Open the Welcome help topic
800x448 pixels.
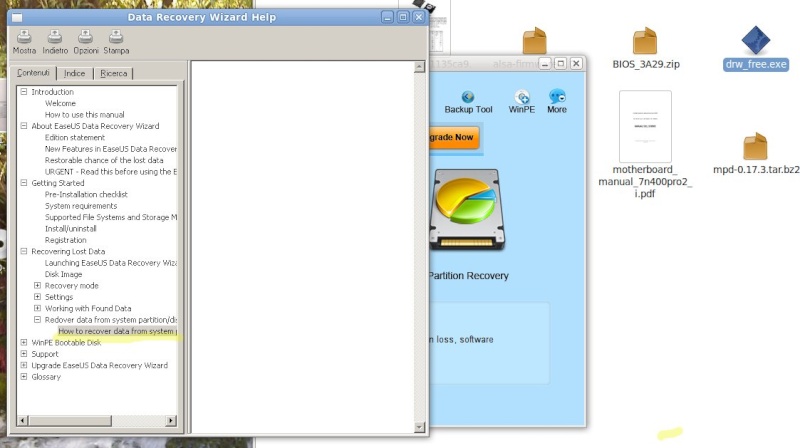click(60, 103)
